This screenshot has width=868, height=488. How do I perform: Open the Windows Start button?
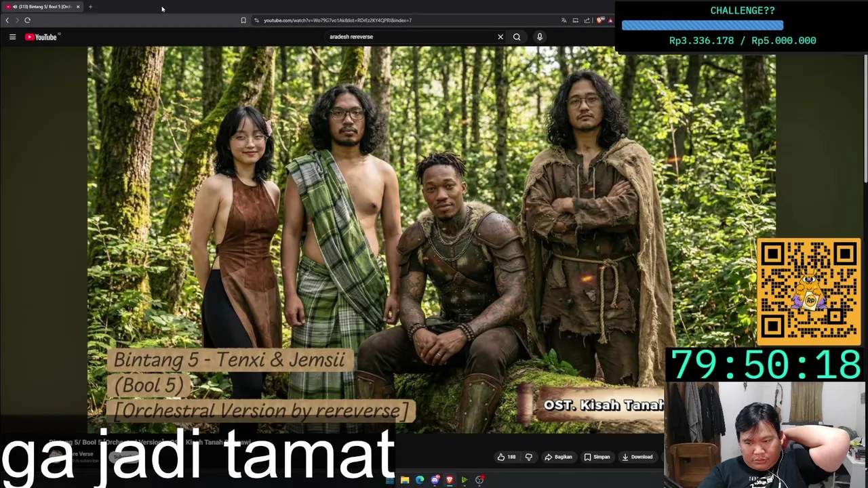[x=390, y=480]
